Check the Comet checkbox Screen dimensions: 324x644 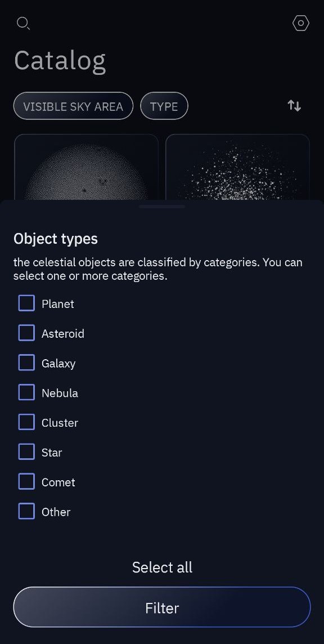[x=26, y=481]
